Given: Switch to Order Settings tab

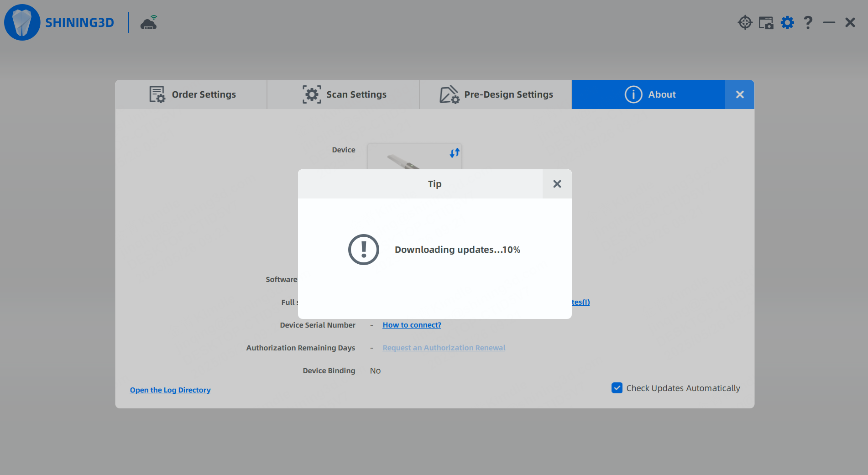Looking at the screenshot, I should tap(191, 94).
